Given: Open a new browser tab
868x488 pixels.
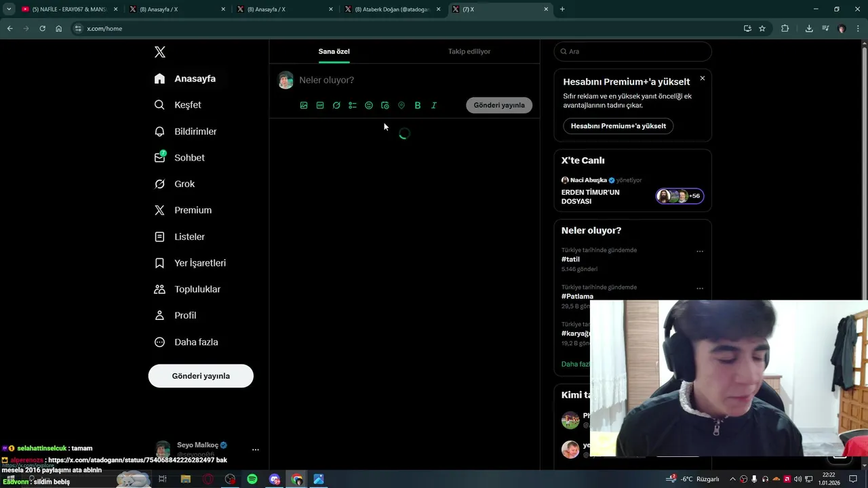Looking at the screenshot, I should pyautogui.click(x=562, y=9).
